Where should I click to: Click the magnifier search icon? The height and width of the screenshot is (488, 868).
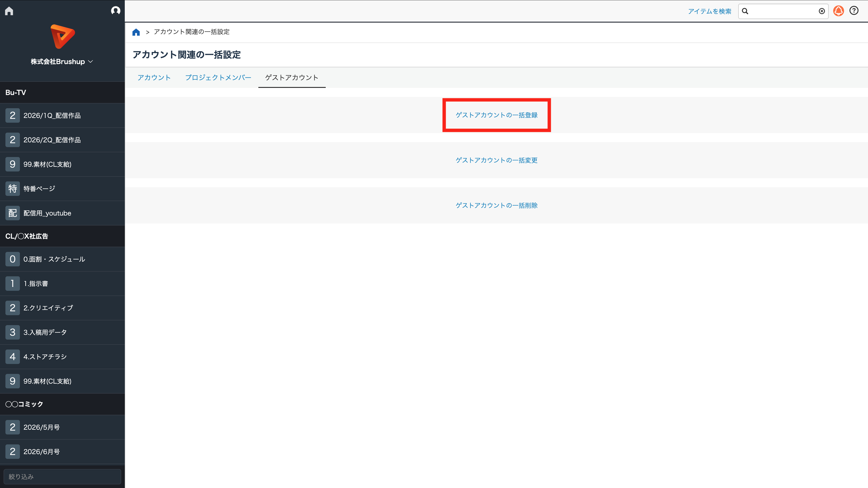click(745, 11)
